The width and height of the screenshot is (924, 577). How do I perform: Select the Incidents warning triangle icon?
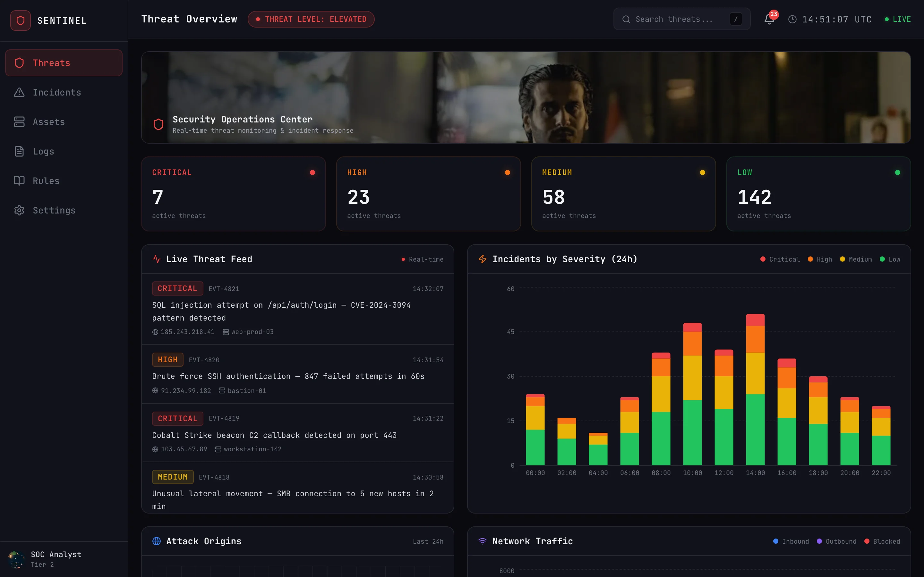[19, 92]
